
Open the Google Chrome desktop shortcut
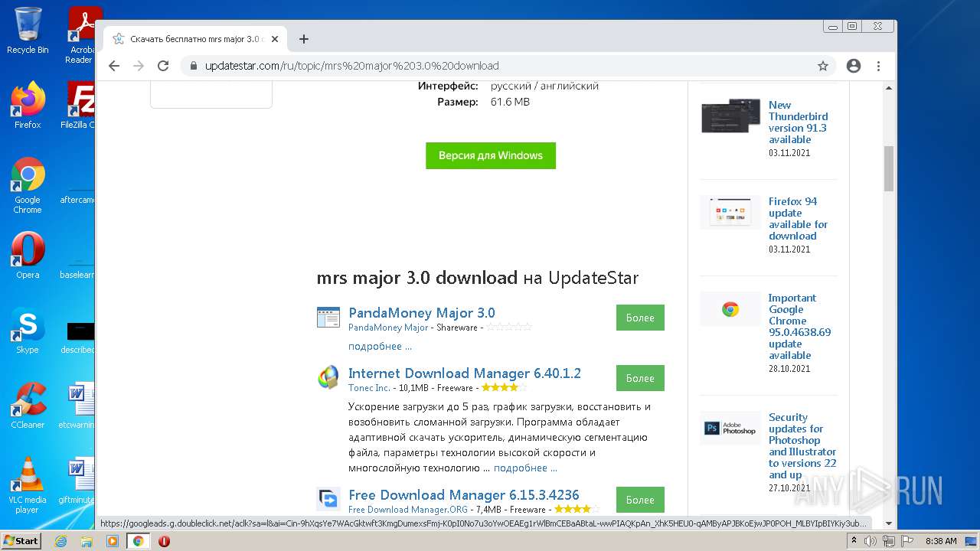(28, 186)
